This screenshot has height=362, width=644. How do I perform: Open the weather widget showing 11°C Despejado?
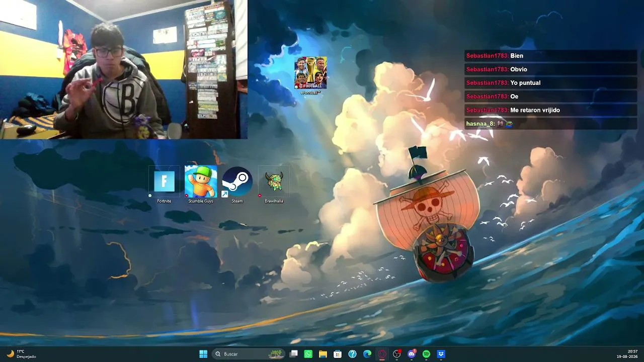(x=21, y=354)
